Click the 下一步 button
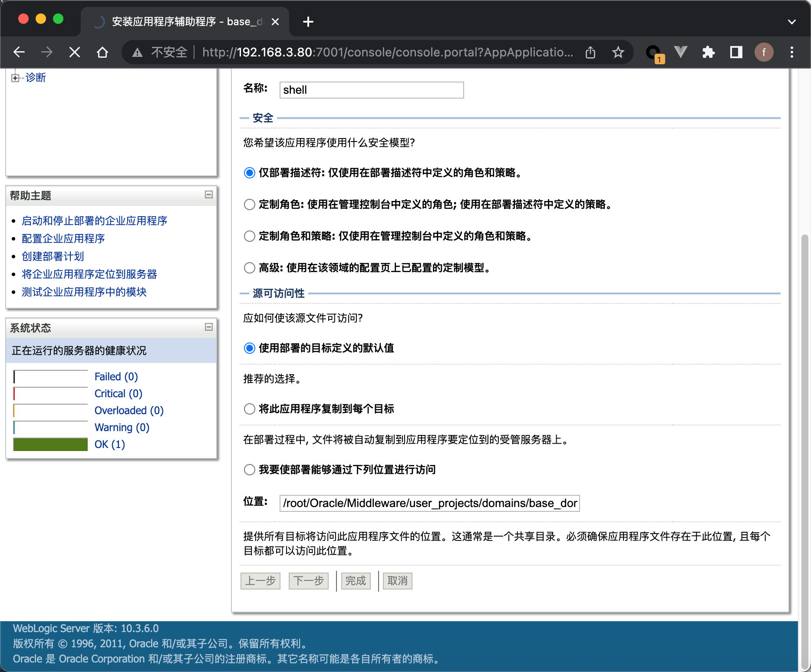The image size is (811, 672). (x=308, y=581)
